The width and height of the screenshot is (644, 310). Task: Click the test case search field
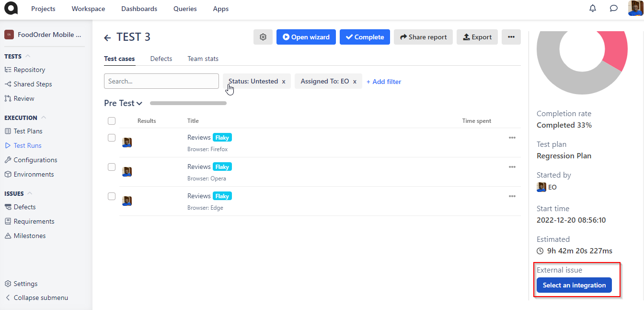coord(161,81)
